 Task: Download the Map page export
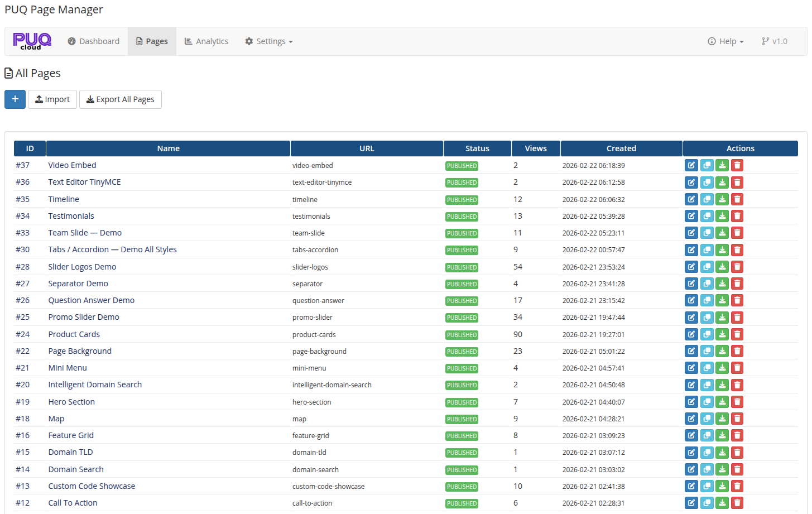(x=722, y=419)
